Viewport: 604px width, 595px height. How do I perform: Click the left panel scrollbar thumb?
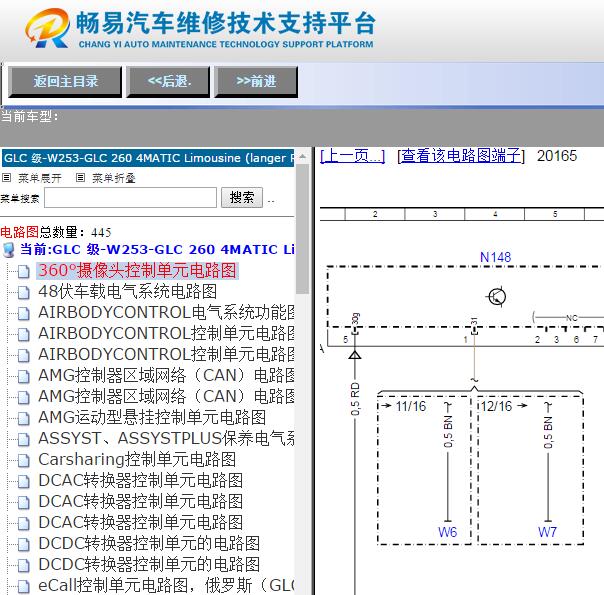(x=302, y=229)
